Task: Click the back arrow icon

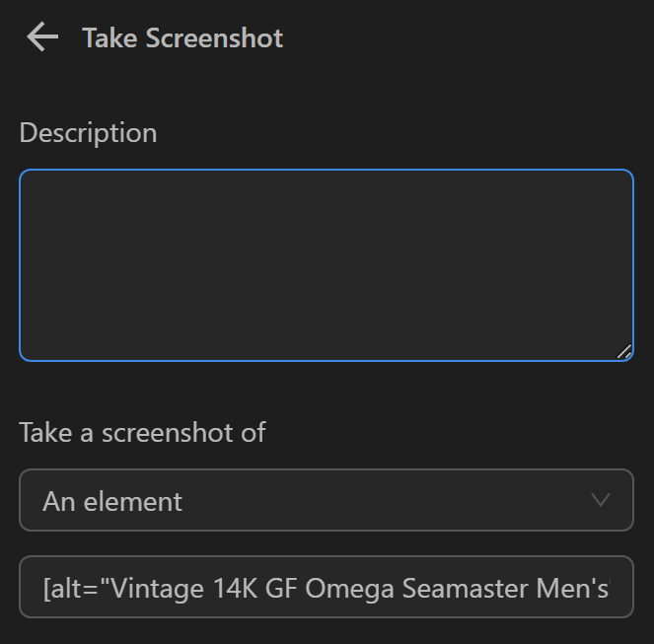Action: (x=42, y=37)
